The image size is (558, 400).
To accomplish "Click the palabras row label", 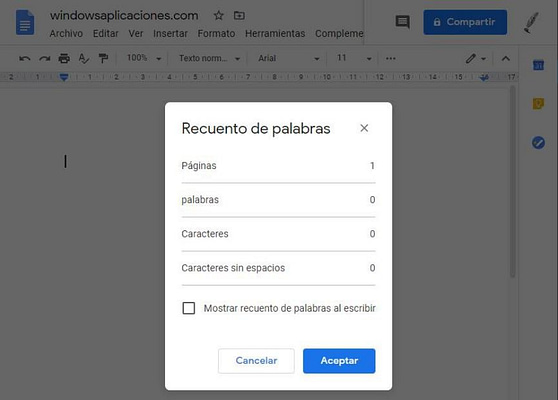I will 200,200.
